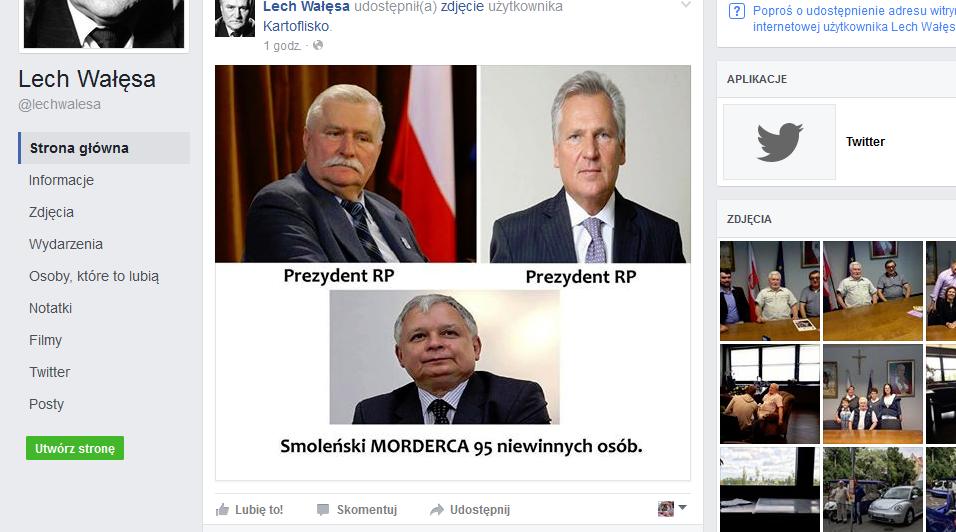956x532 pixels.
Task: Open the thumbnail with cross on wall
Action: [x=872, y=394]
